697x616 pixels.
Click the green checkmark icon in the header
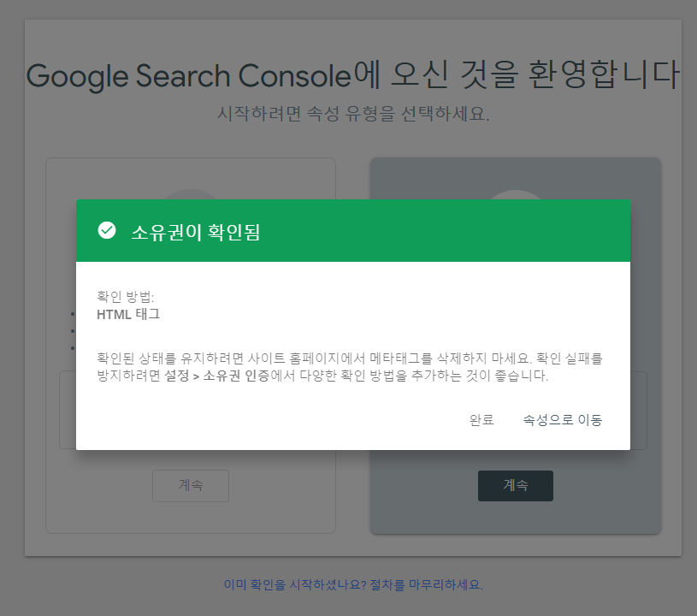click(107, 230)
